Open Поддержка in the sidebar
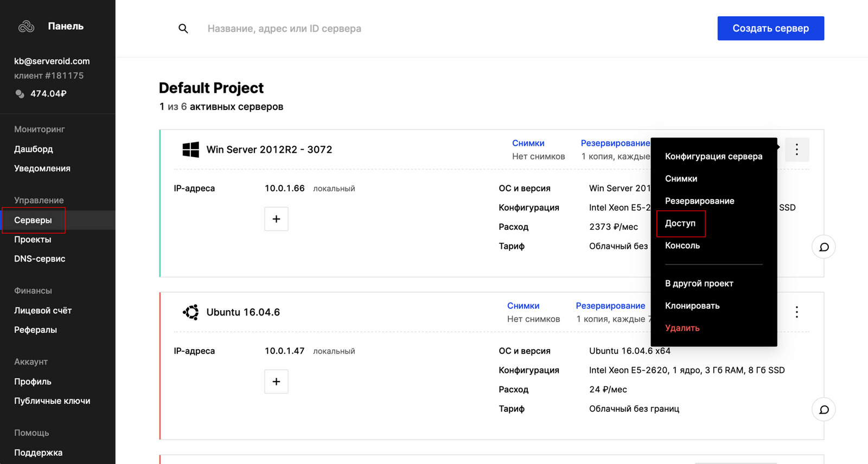The image size is (868, 464). click(x=38, y=453)
